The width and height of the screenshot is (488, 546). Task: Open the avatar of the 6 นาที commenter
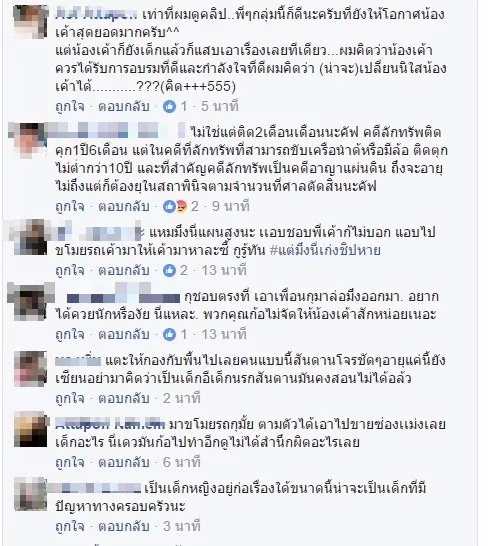(30, 429)
